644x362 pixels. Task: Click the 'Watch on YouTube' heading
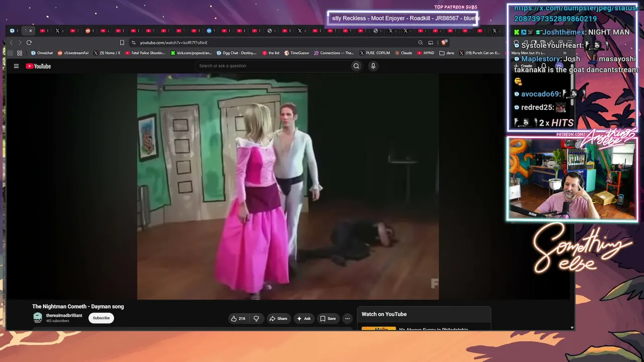pos(384,314)
